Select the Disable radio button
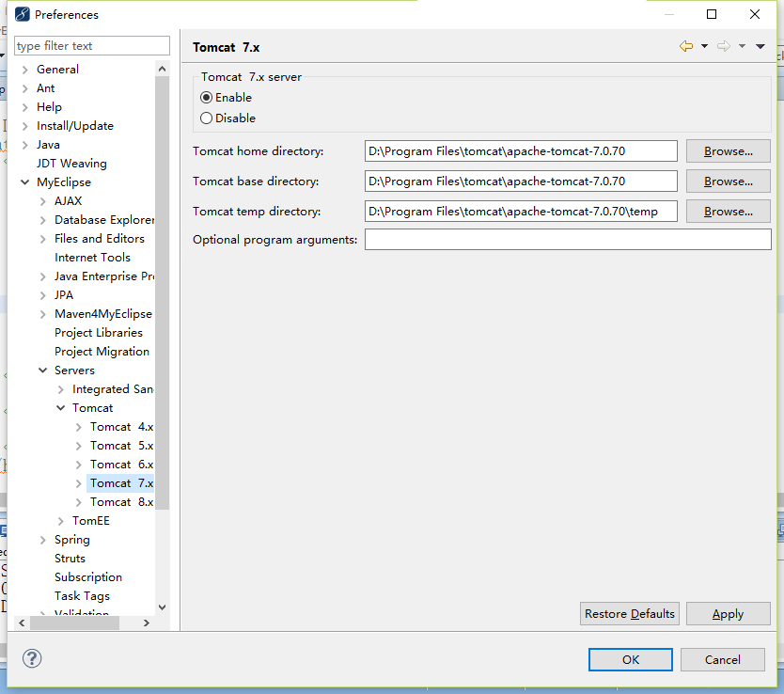The image size is (784, 694). [206, 118]
